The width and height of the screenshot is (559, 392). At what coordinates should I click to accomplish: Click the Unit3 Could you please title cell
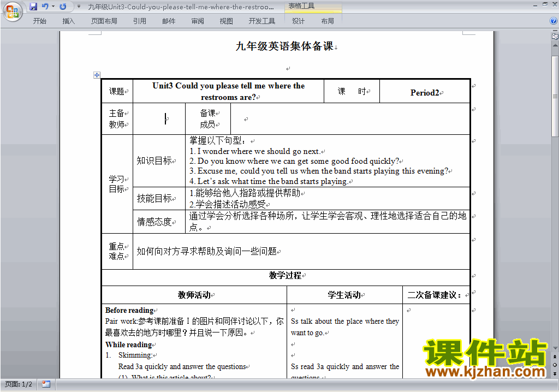229,91
